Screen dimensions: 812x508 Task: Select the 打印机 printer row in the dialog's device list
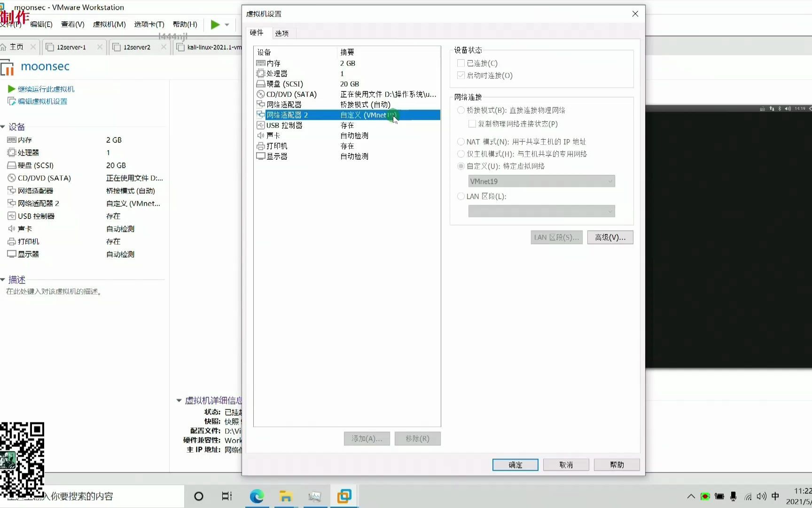tap(347, 146)
